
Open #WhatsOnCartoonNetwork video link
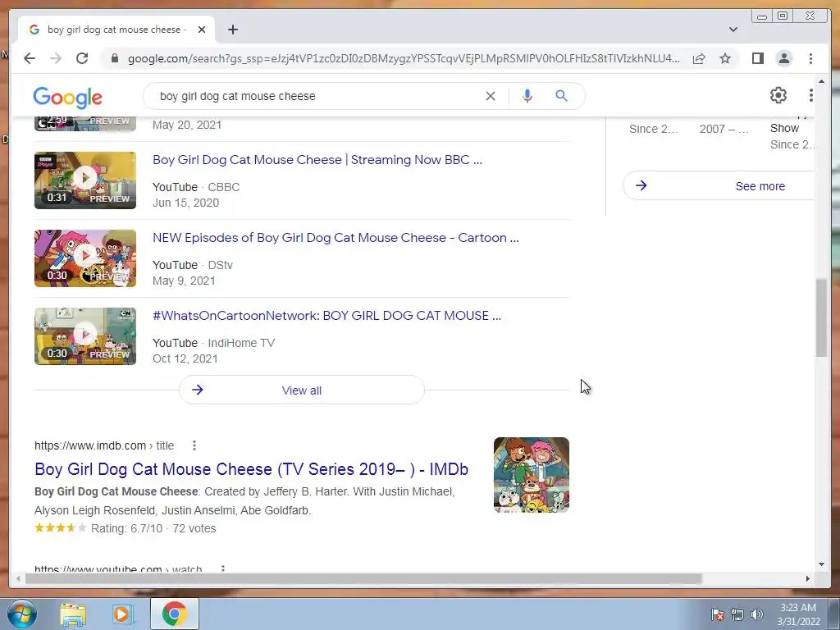point(326,316)
